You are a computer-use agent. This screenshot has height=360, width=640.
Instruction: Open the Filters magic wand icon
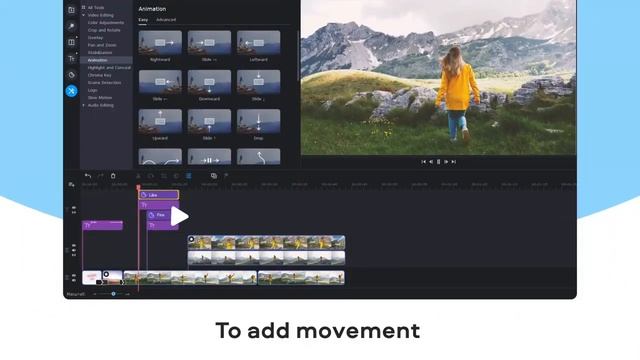pyautogui.click(x=71, y=27)
